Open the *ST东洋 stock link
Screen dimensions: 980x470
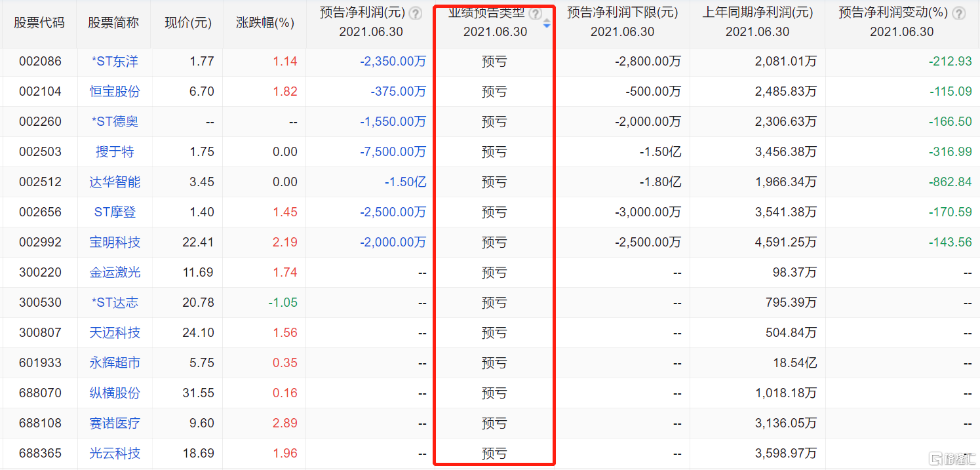[115, 62]
